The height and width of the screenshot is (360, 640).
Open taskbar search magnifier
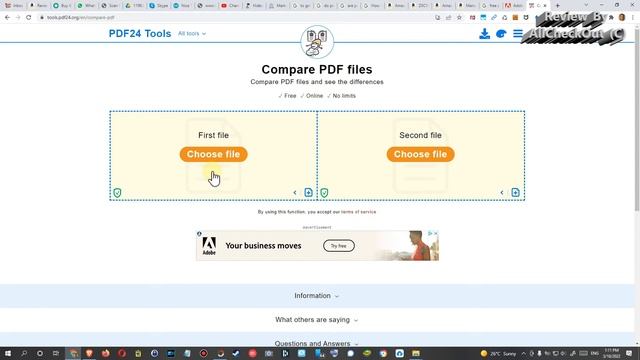(x=24, y=353)
